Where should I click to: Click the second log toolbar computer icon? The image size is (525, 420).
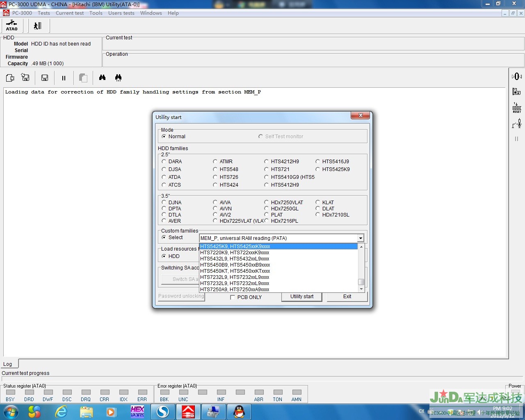click(25, 78)
